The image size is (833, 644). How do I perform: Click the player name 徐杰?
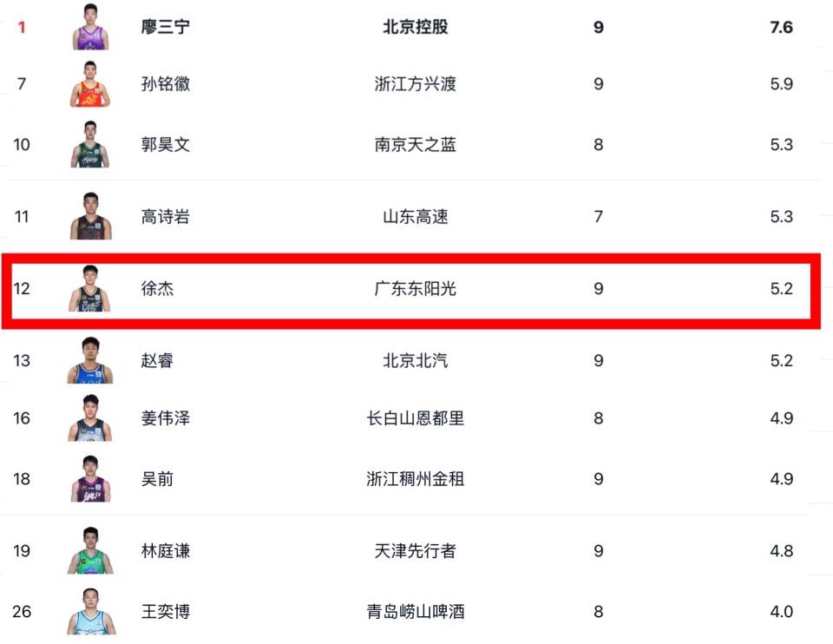(157, 288)
